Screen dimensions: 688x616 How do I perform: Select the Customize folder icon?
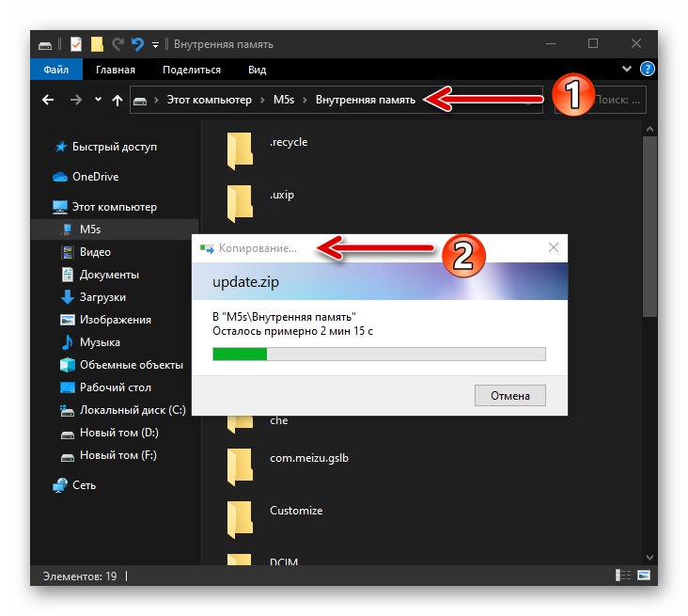[240, 519]
